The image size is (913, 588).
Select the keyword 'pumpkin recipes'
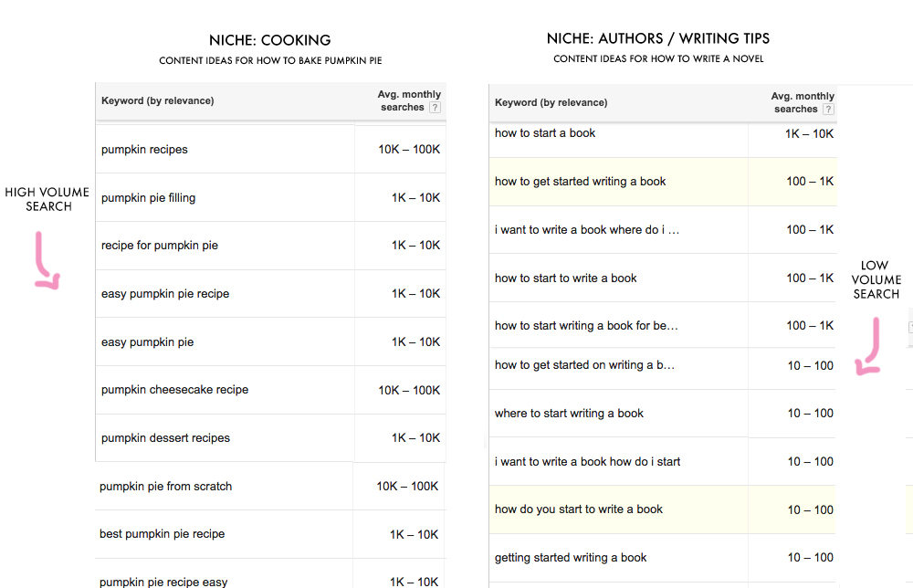(x=144, y=150)
